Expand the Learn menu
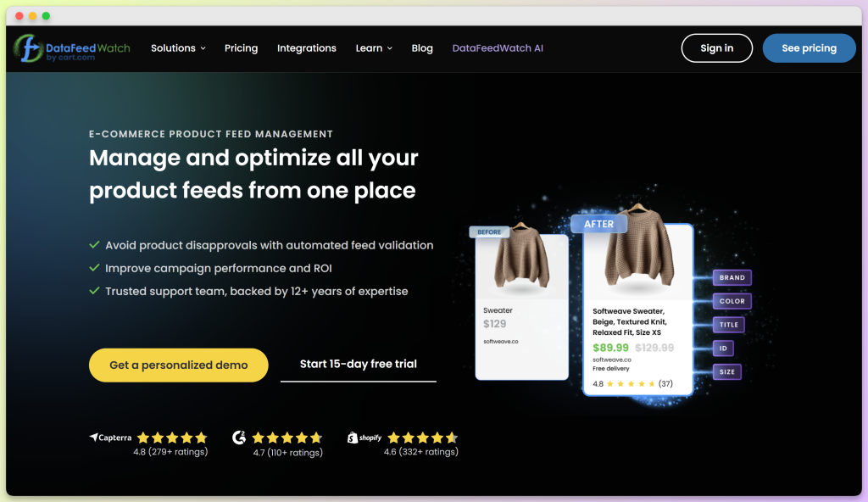The image size is (868, 502). (x=374, y=48)
